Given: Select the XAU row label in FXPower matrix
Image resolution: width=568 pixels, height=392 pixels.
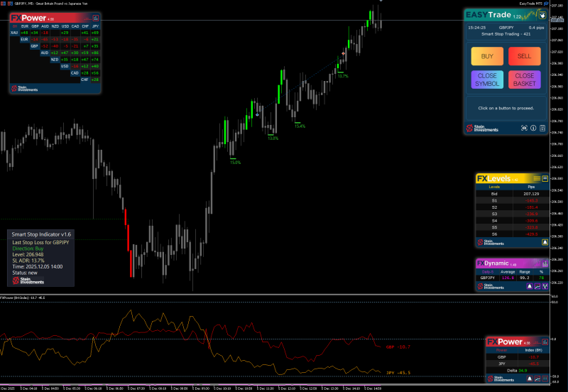Looking at the screenshot, I should (14, 33).
